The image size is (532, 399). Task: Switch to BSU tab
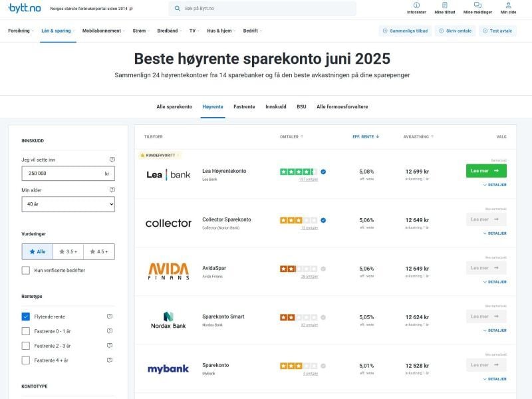point(301,106)
